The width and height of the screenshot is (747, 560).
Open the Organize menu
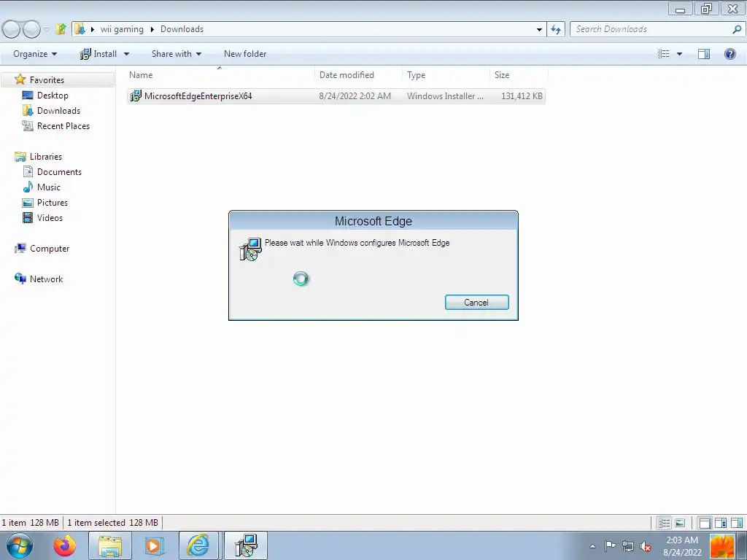pyautogui.click(x=35, y=54)
